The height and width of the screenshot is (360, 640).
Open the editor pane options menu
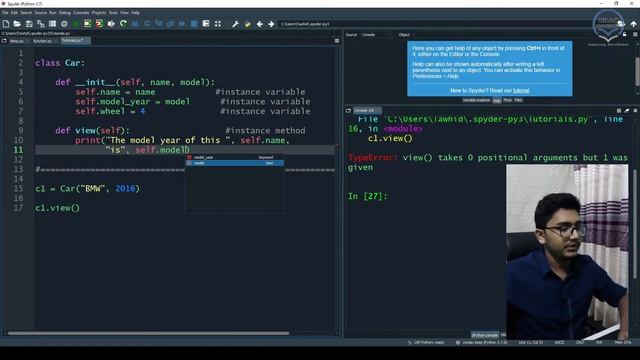(x=337, y=41)
